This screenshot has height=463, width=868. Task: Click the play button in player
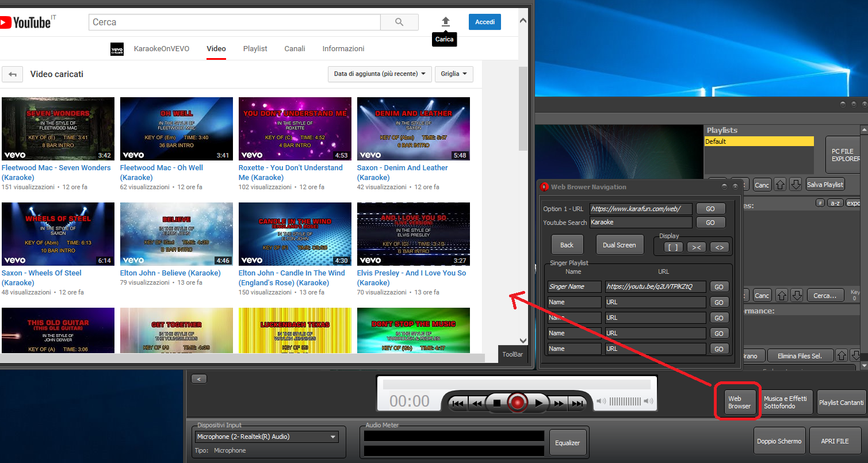pyautogui.click(x=538, y=403)
